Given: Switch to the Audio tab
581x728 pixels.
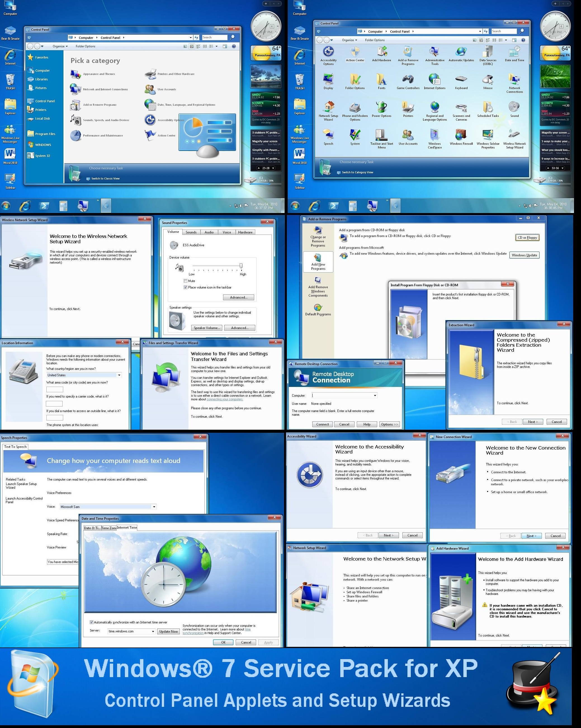Looking at the screenshot, I should click(209, 232).
